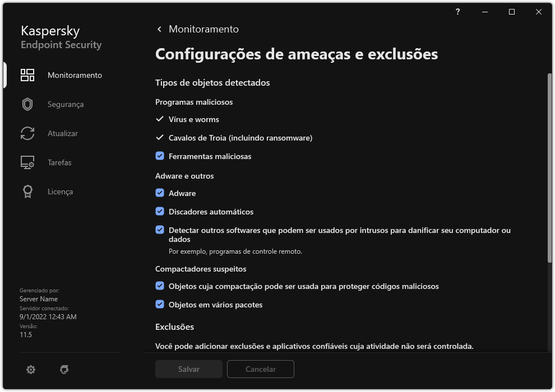Select the Tarefas monitor icon

point(27,162)
